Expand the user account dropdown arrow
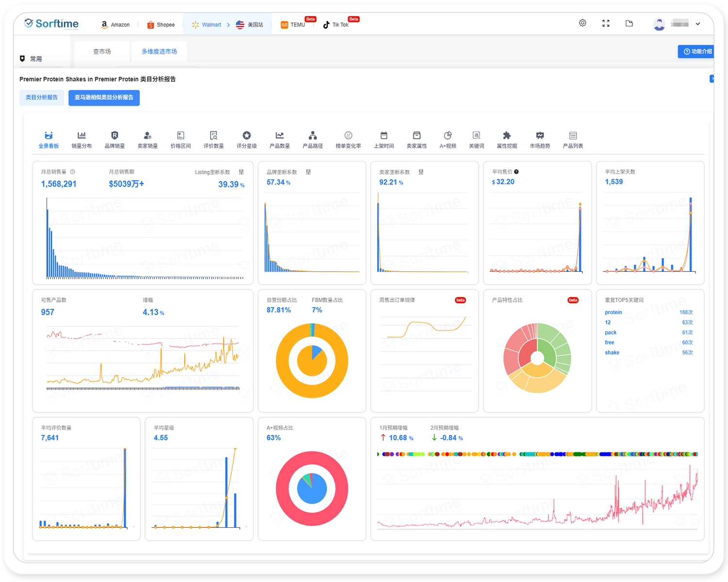Image resolution: width=728 pixels, height=582 pixels. pos(698,24)
